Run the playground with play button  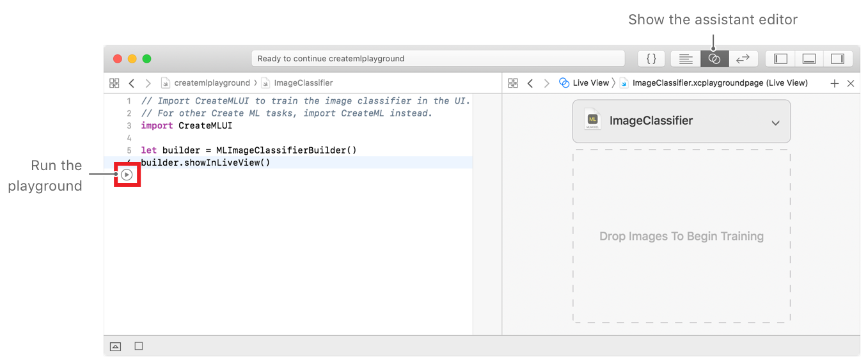pyautogui.click(x=127, y=174)
